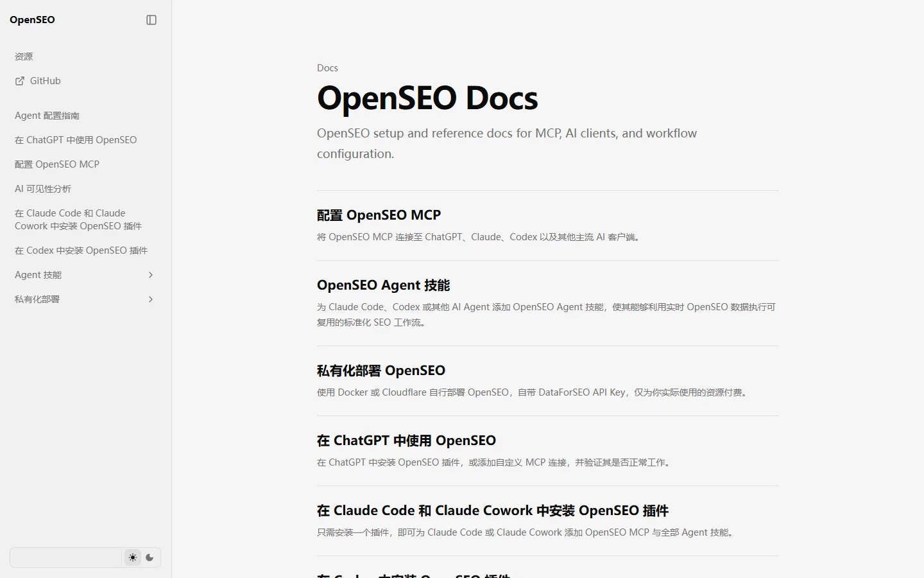Open the AI 可见性分析 page
Viewport: 924px width, 578px height.
point(43,189)
